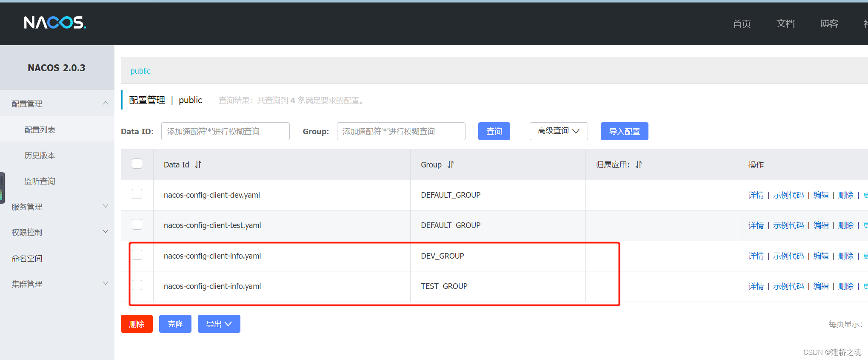Focus the Data ID search input field
The image size is (868, 360).
[225, 131]
